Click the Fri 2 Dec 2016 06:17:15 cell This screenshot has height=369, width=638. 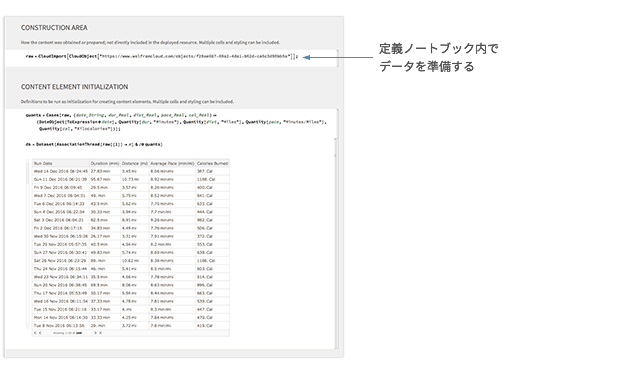(61, 228)
